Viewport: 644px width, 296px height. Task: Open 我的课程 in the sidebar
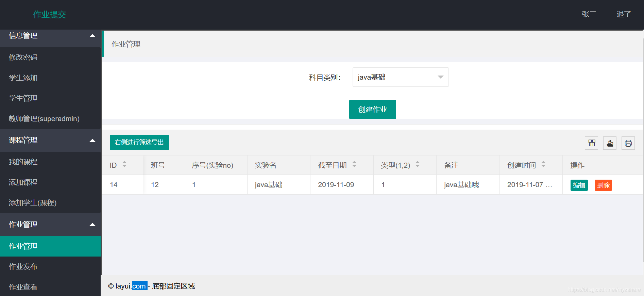[x=50, y=162]
